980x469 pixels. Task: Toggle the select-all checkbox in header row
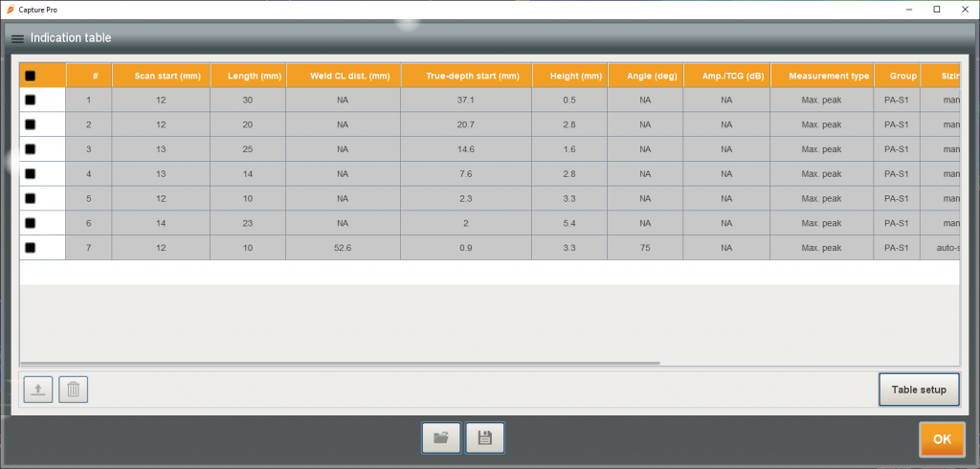point(30,76)
